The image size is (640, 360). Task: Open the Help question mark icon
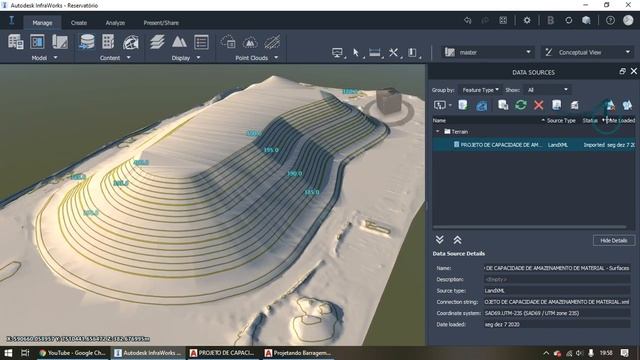coord(610,20)
